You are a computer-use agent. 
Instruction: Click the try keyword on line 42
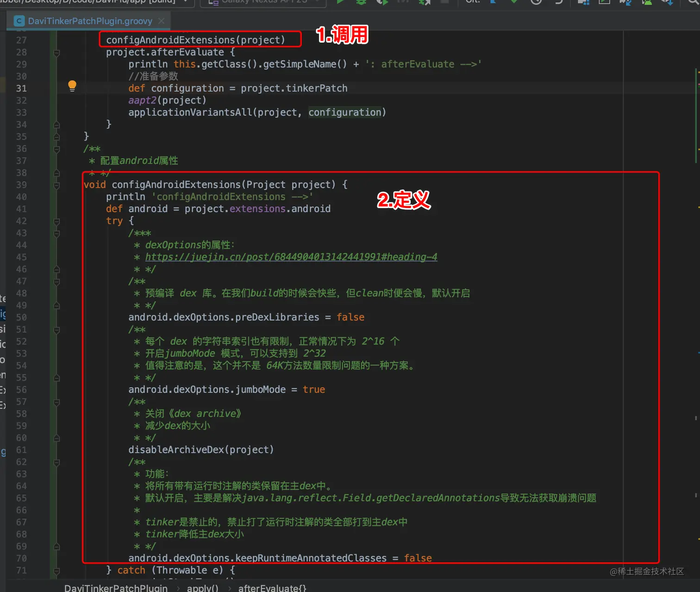[114, 221]
